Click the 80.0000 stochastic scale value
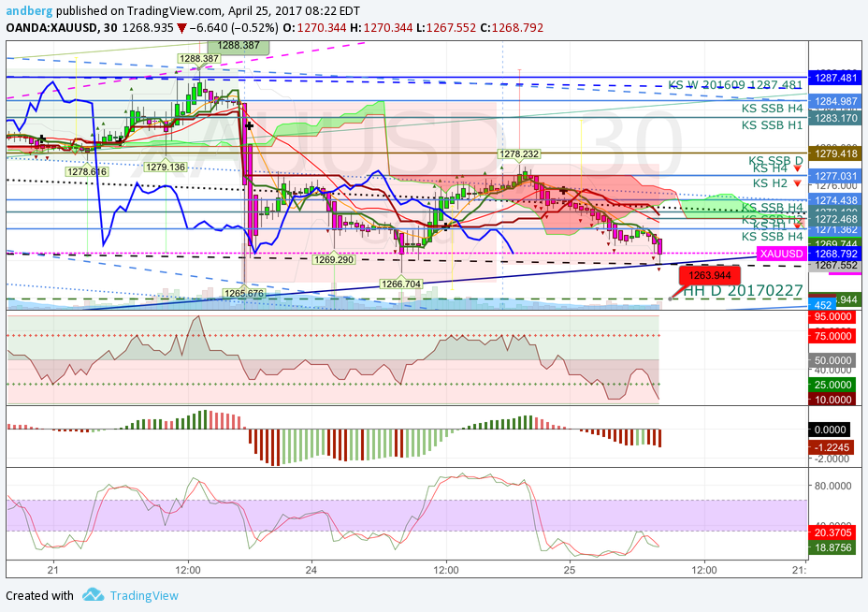 (x=832, y=486)
